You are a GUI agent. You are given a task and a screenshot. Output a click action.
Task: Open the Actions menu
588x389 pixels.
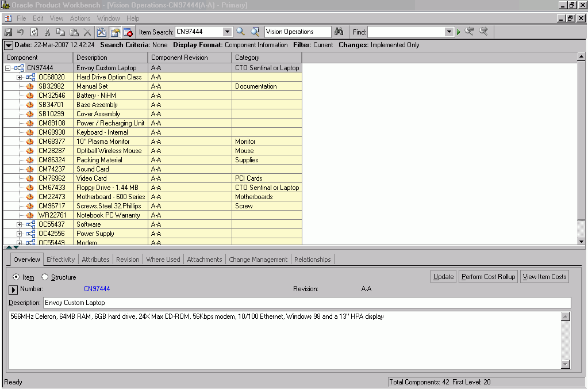[x=80, y=18]
